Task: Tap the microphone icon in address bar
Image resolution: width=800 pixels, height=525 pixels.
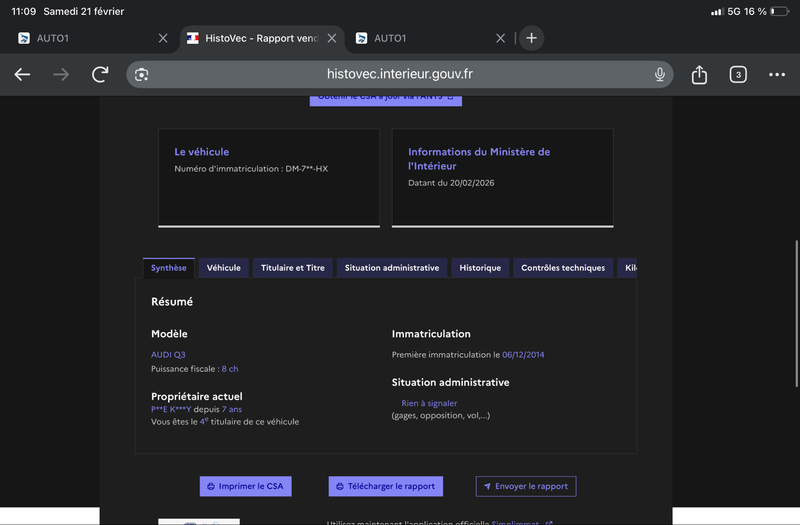Action: pos(660,75)
